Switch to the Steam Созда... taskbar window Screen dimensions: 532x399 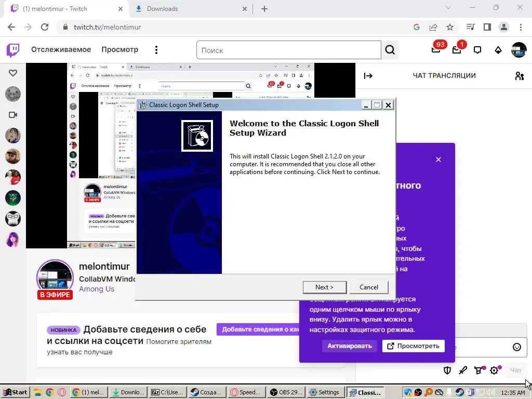tap(207, 393)
